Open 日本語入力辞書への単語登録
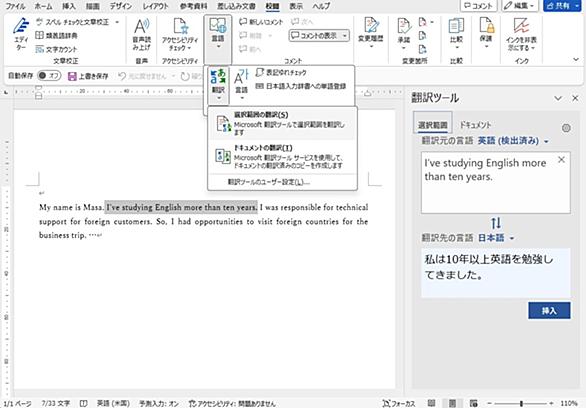The height and width of the screenshot is (408, 586). pyautogui.click(x=300, y=86)
